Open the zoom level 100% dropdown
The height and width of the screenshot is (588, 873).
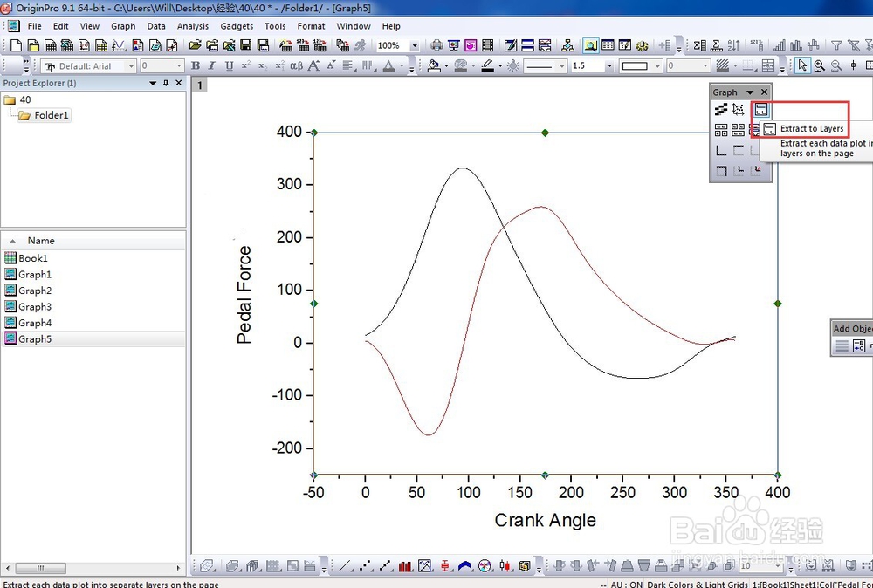click(415, 45)
